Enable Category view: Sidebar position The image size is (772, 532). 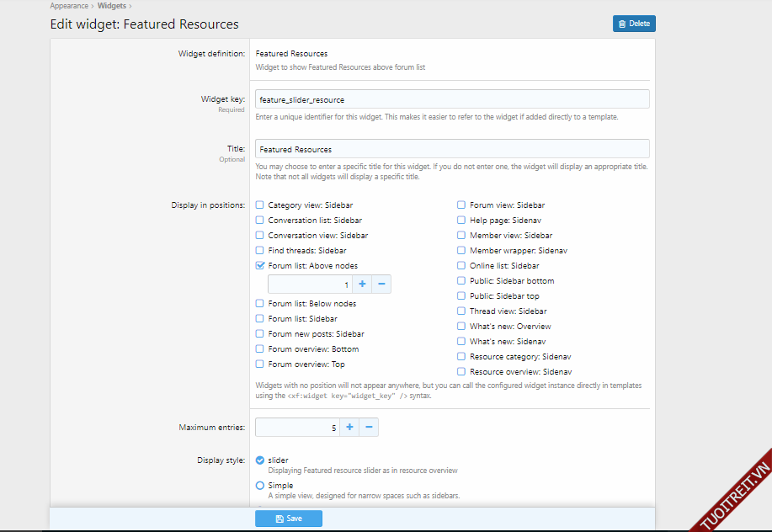click(260, 205)
